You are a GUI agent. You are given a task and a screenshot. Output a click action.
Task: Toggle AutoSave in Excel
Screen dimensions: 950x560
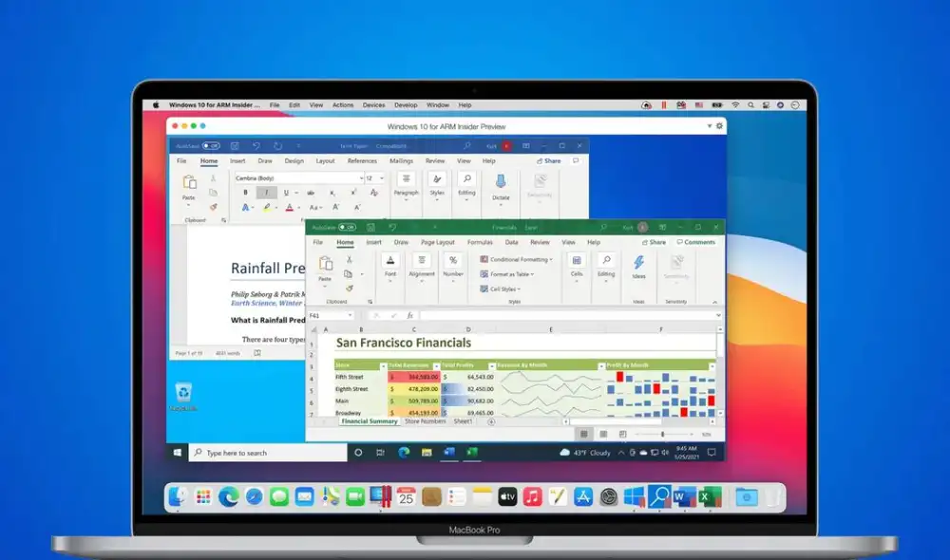click(x=345, y=226)
